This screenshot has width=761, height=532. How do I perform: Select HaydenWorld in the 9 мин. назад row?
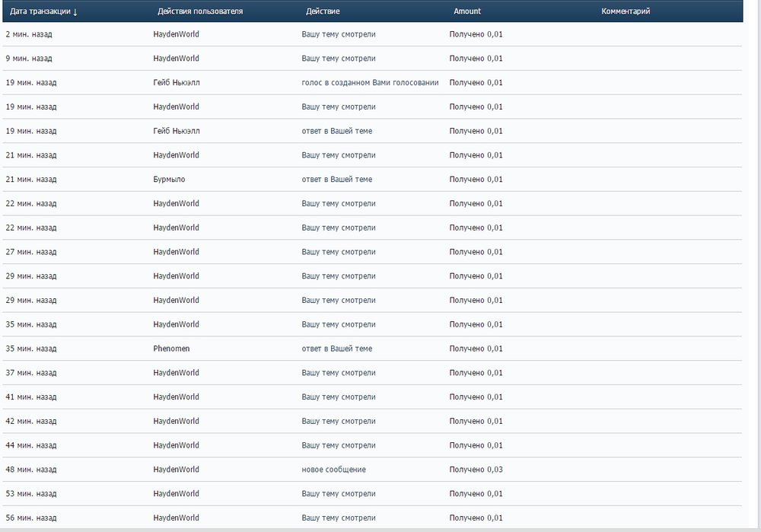[176, 59]
